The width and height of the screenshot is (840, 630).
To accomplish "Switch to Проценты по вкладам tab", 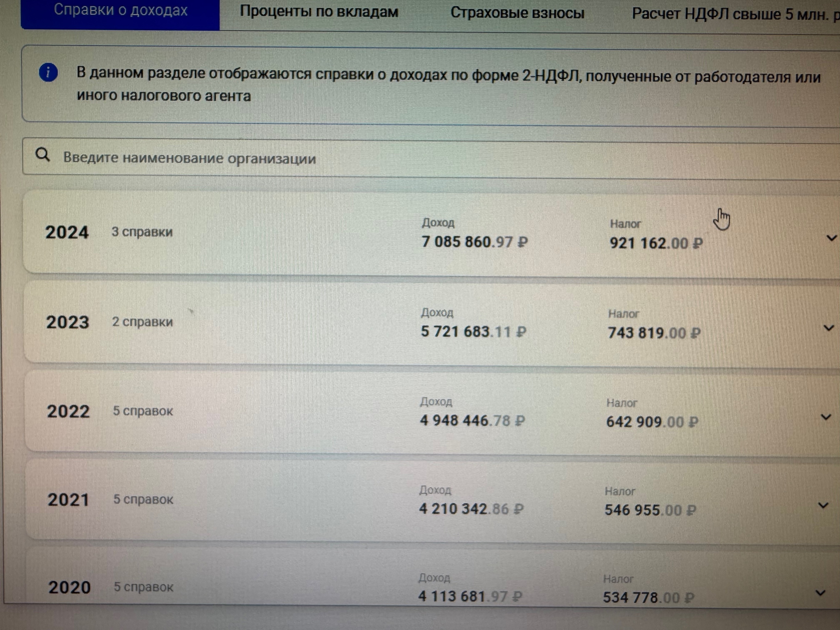I will (x=319, y=12).
